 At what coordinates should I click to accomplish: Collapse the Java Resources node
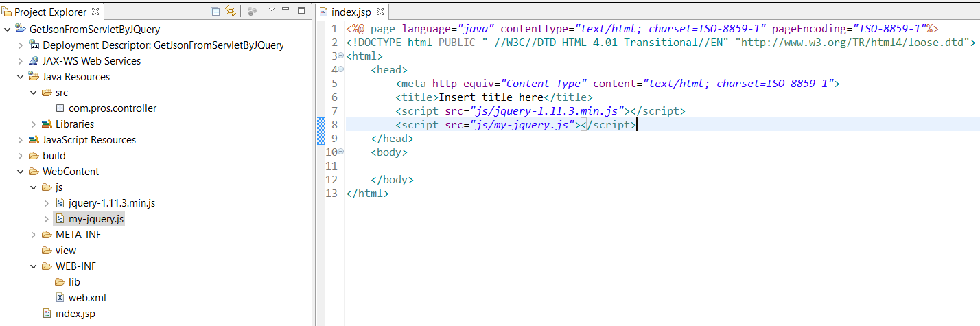pos(21,77)
